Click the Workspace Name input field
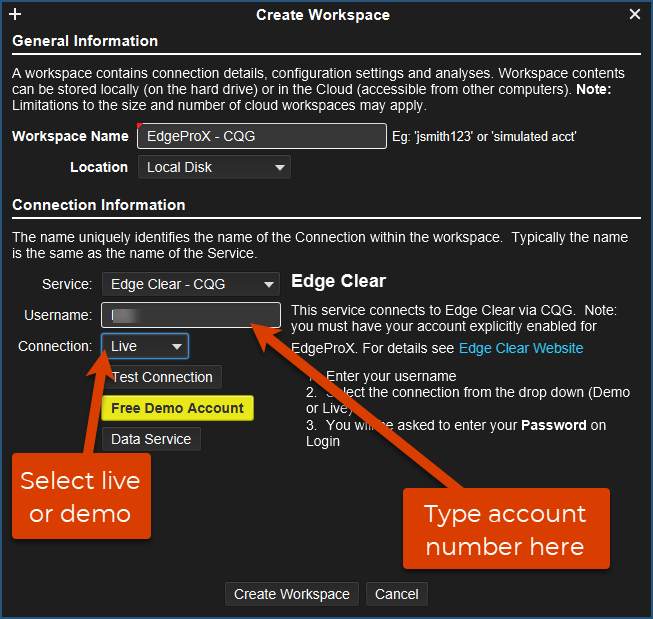653x619 pixels. tap(262, 136)
